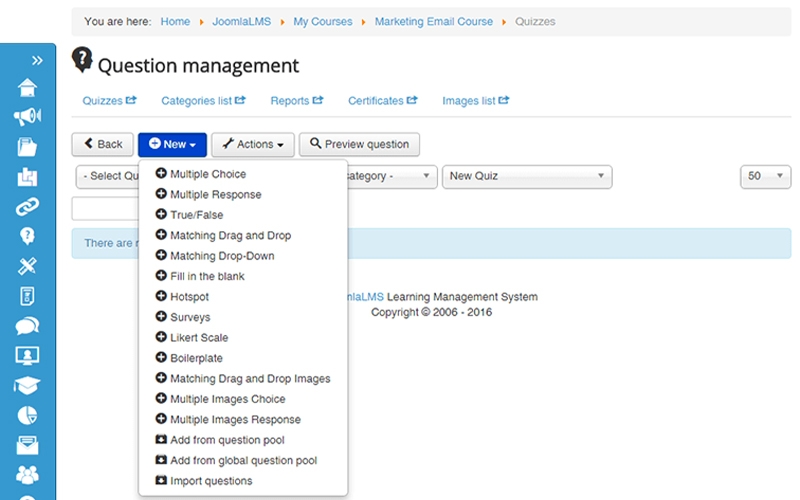Open JoomlaLMS breadcrumb link
The image size is (800, 500).
click(241, 21)
